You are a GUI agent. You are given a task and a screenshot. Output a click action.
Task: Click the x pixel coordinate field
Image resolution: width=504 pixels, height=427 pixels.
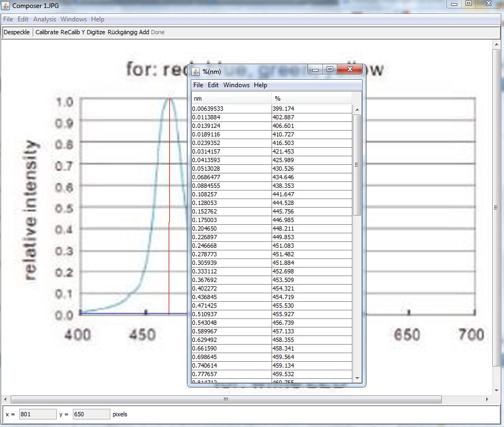pyautogui.click(x=37, y=414)
